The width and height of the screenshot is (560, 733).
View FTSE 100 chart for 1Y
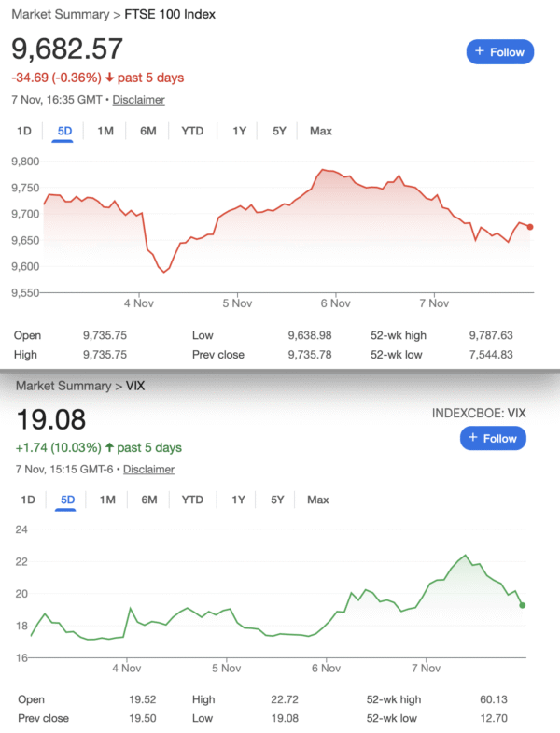(x=240, y=131)
